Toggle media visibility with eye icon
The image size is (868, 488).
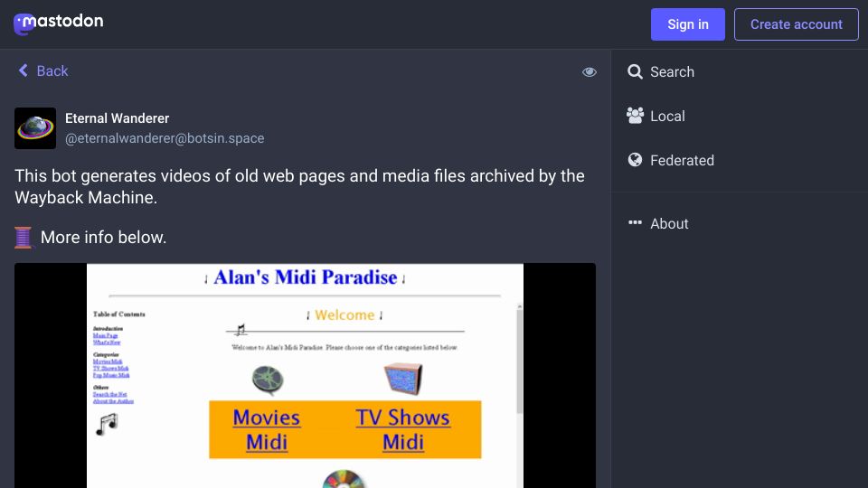pos(589,72)
